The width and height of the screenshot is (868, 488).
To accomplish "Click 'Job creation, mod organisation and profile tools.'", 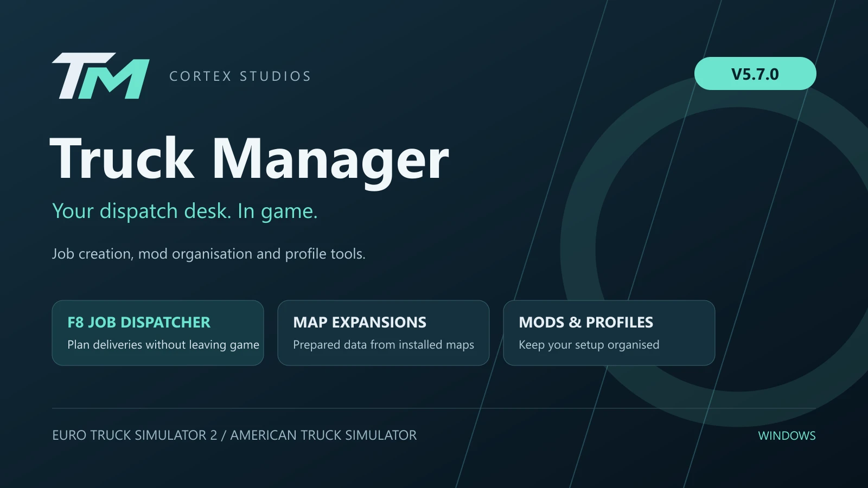I will pos(209,254).
